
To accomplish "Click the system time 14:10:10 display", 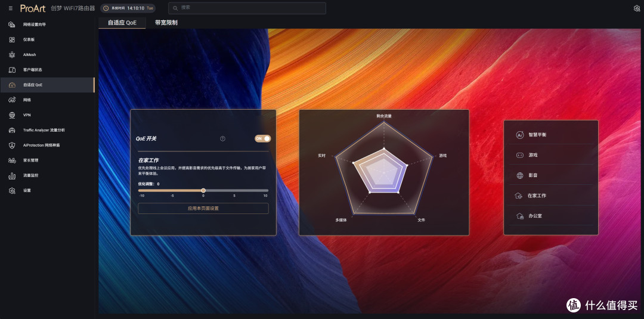I will click(x=136, y=8).
